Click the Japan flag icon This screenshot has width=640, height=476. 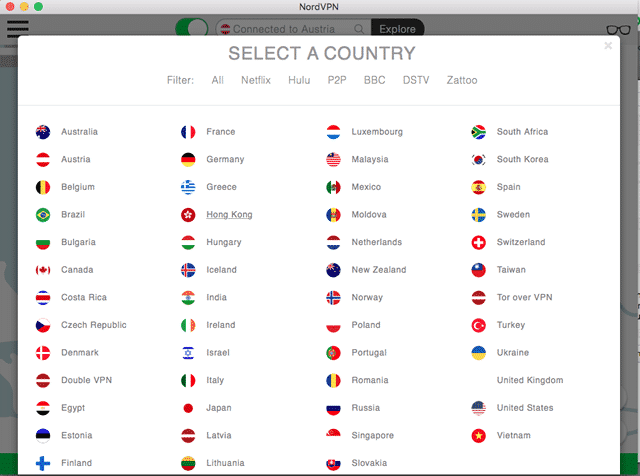pyautogui.click(x=188, y=408)
